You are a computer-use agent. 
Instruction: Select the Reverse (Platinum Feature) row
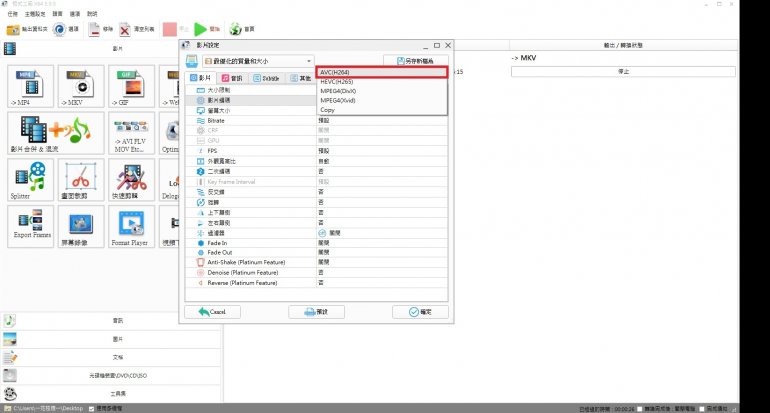[316, 283]
